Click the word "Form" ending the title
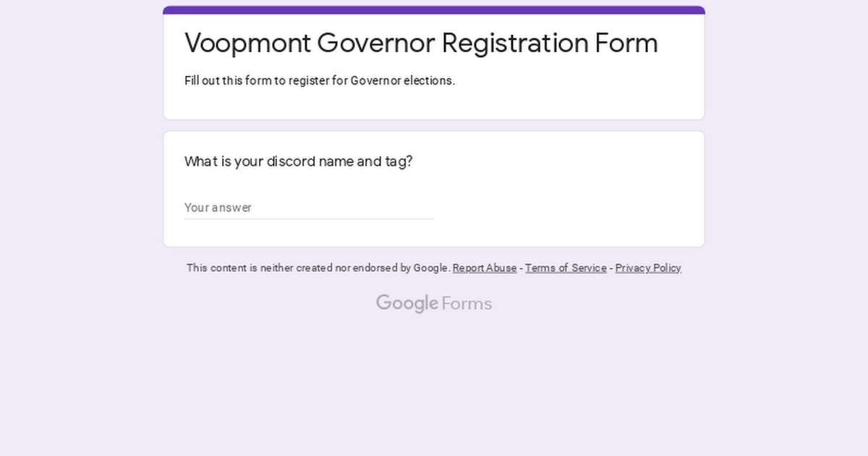 tap(626, 43)
